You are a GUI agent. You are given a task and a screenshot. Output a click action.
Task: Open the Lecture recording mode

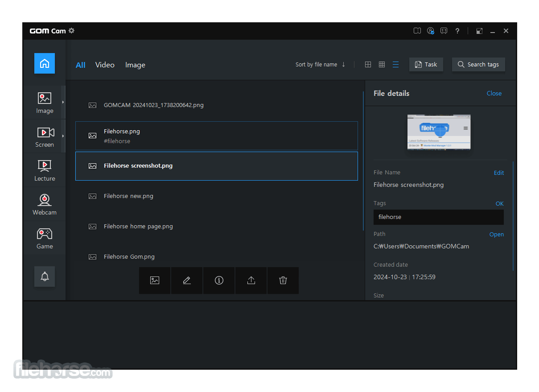45,171
